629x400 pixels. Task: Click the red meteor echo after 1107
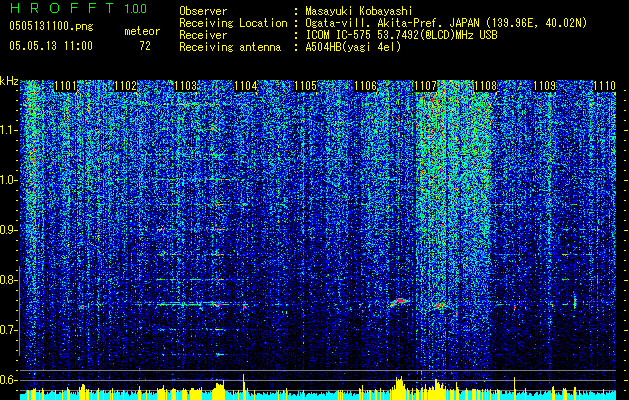pyautogui.click(x=438, y=305)
